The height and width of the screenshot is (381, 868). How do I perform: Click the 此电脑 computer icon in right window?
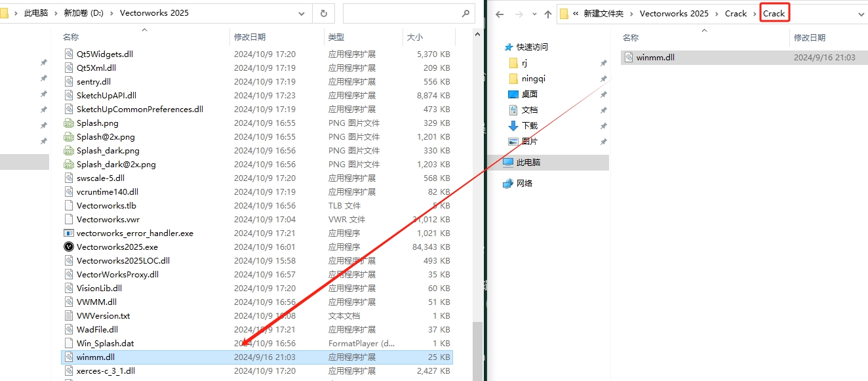(508, 162)
